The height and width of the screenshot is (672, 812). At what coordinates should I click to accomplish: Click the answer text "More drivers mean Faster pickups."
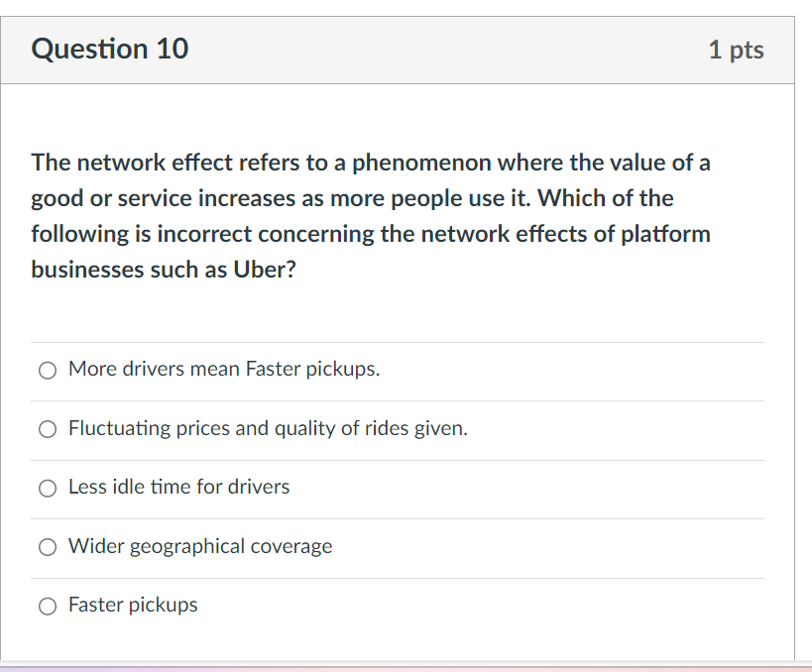[x=223, y=368]
